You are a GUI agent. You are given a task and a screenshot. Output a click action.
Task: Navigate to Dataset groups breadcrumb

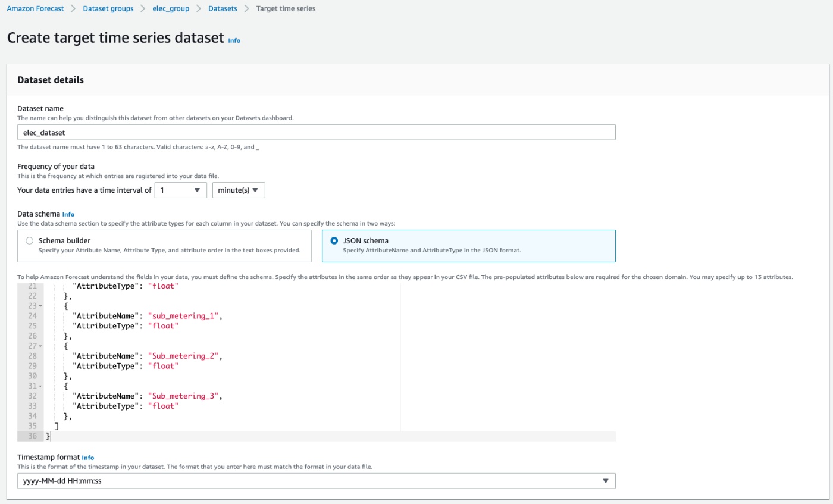(x=108, y=9)
